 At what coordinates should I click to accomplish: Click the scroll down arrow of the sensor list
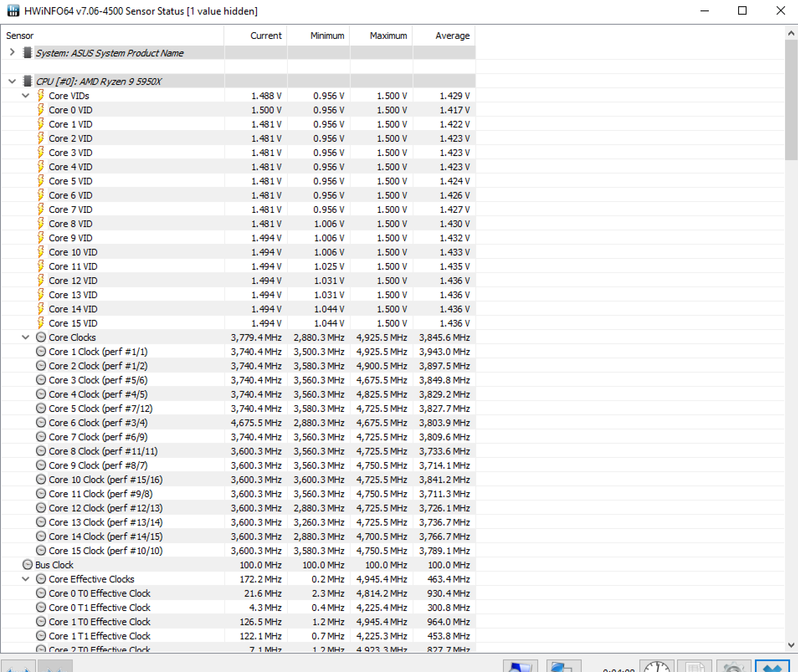pyautogui.click(x=791, y=645)
